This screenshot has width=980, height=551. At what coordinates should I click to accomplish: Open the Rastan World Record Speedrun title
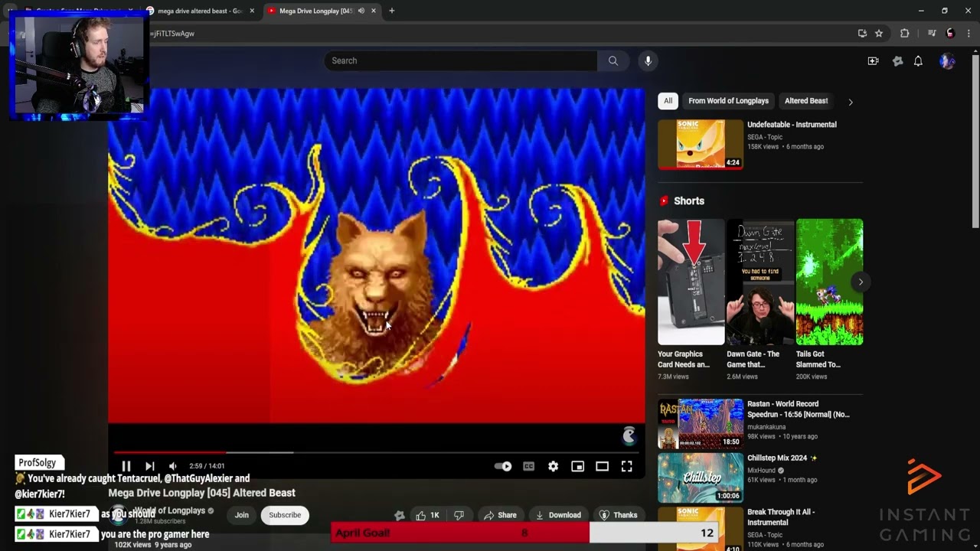click(x=799, y=409)
